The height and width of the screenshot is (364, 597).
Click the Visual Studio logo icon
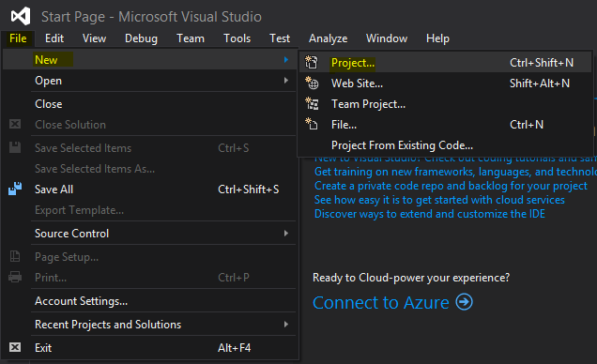tap(21, 16)
